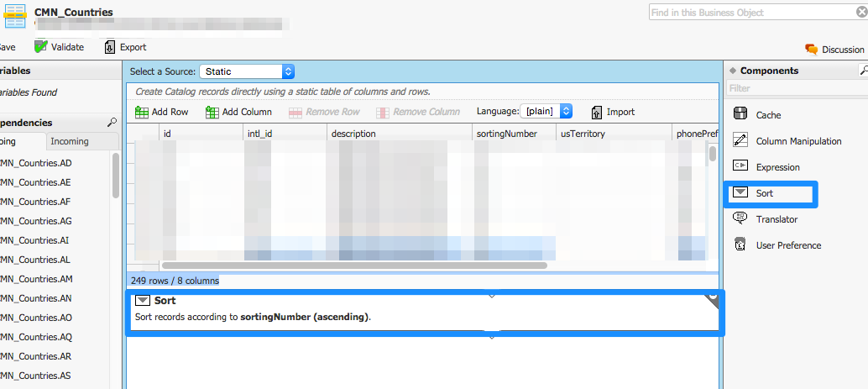Focus the Find in this Business Object field
This screenshot has width=868, height=389.
point(758,13)
